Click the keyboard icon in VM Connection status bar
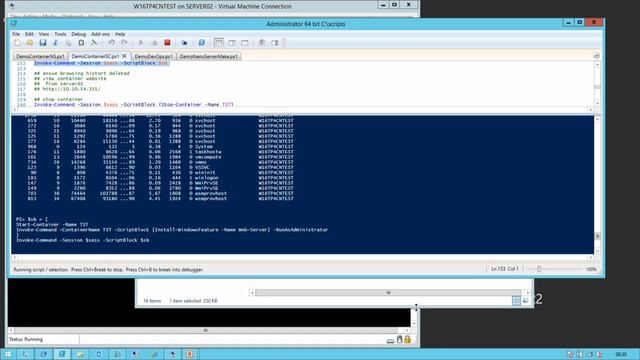Image resolution: width=640 pixels, height=360 pixels. [x=390, y=340]
